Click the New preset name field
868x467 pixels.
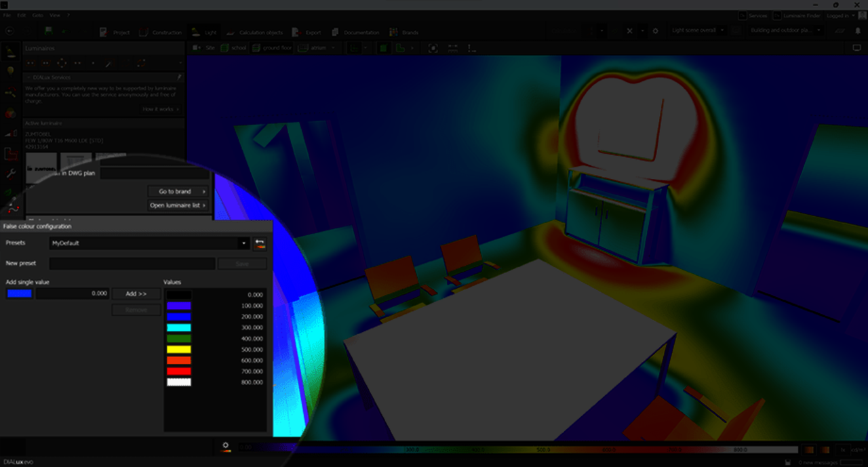pos(132,264)
